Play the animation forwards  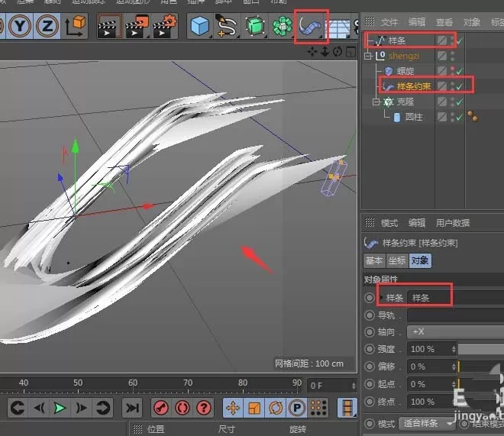pos(60,408)
